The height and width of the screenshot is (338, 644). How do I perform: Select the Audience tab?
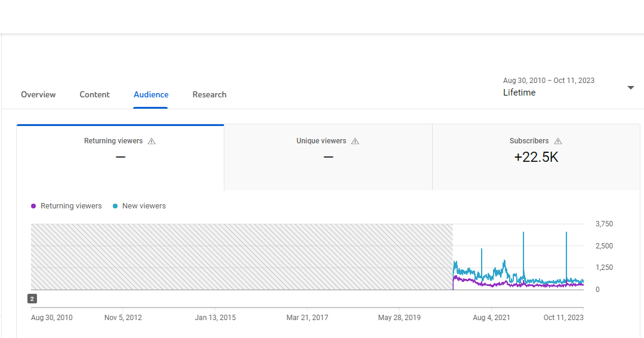tap(151, 94)
